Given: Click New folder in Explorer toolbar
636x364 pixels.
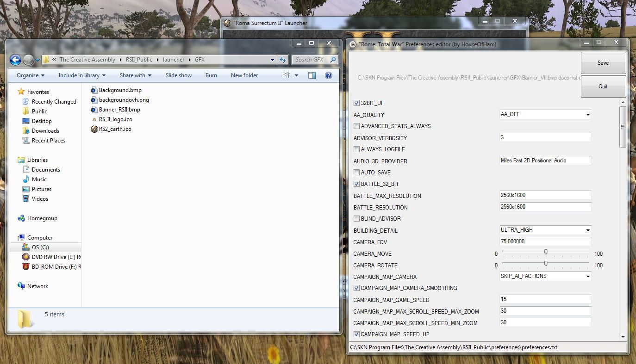Looking at the screenshot, I should (x=244, y=75).
